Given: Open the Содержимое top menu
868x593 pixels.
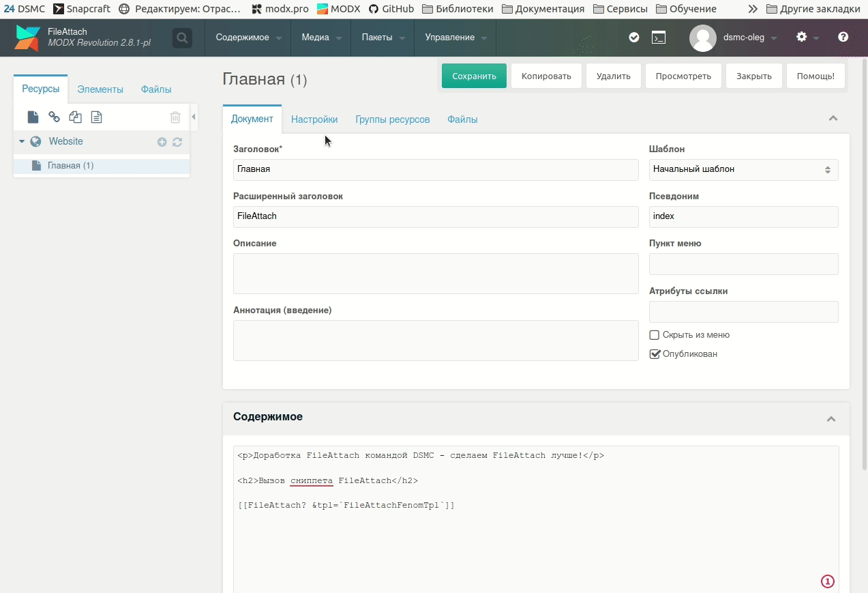Looking at the screenshot, I should point(248,38).
